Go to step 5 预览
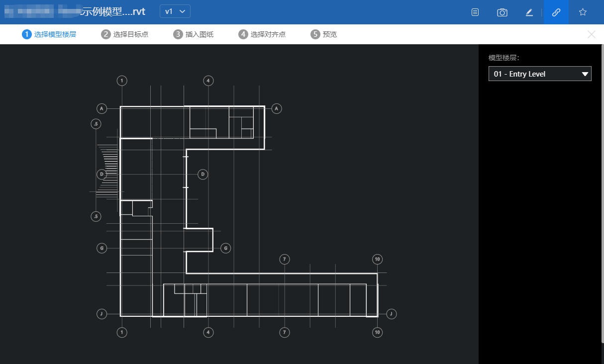Viewport: 604px width, 364px height. [x=323, y=34]
